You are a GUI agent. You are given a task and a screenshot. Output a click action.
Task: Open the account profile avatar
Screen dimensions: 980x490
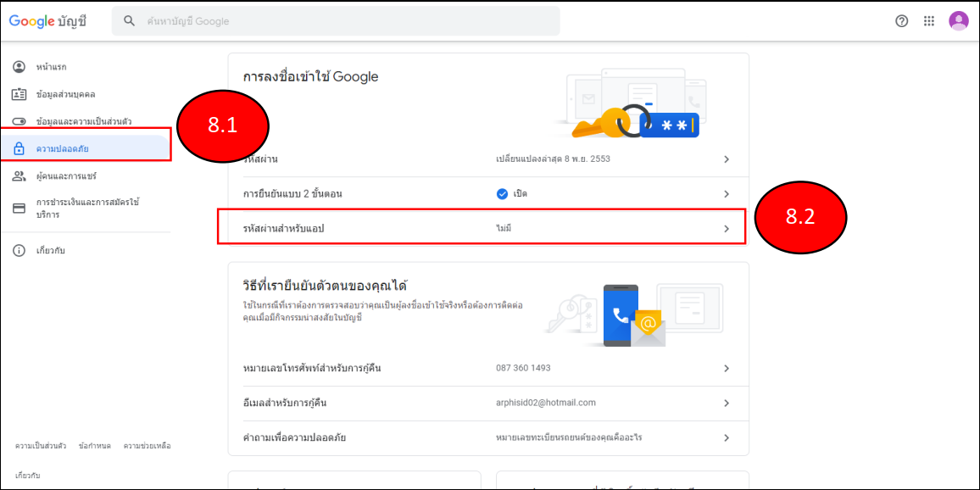point(958,20)
